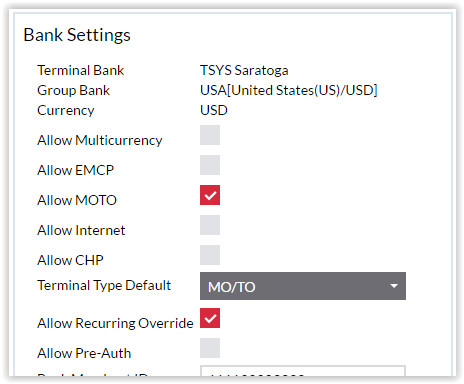Turn on the Allow Pre-Auth checkbox
Image resolution: width=464 pixels, height=384 pixels.
pos(210,348)
